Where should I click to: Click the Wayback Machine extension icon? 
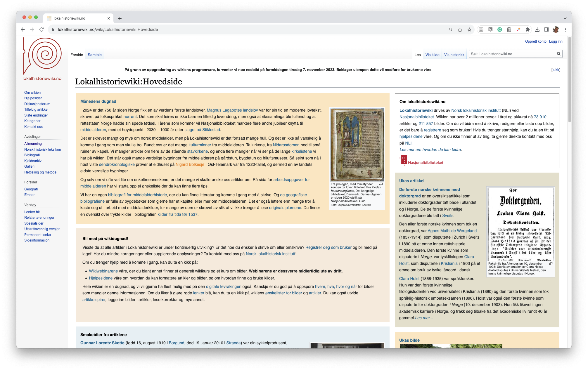[509, 29]
